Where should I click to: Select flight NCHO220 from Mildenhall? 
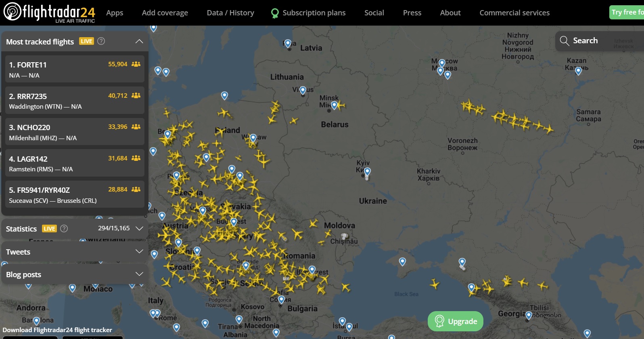(x=75, y=132)
